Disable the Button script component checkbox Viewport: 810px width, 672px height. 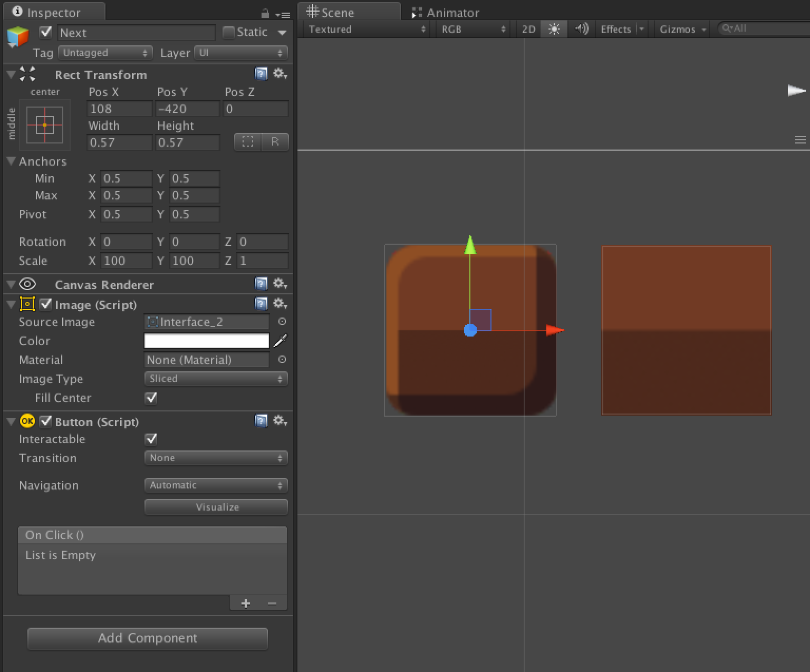pos(46,421)
